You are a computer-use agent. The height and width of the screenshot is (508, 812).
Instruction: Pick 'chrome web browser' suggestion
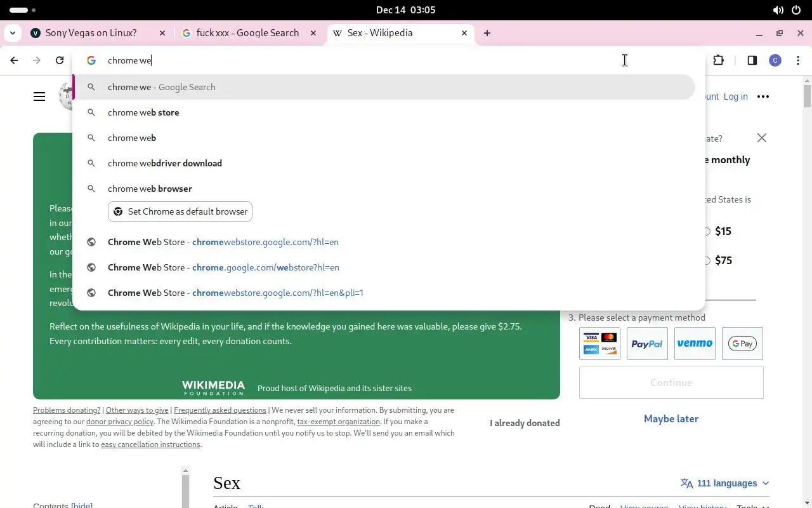pos(384,189)
